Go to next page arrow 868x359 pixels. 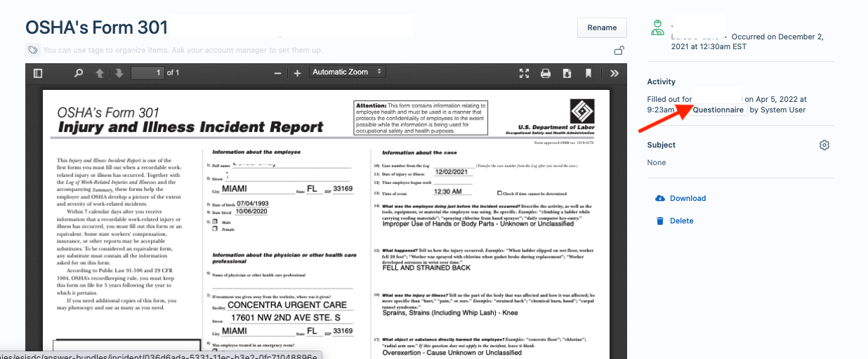click(x=119, y=73)
